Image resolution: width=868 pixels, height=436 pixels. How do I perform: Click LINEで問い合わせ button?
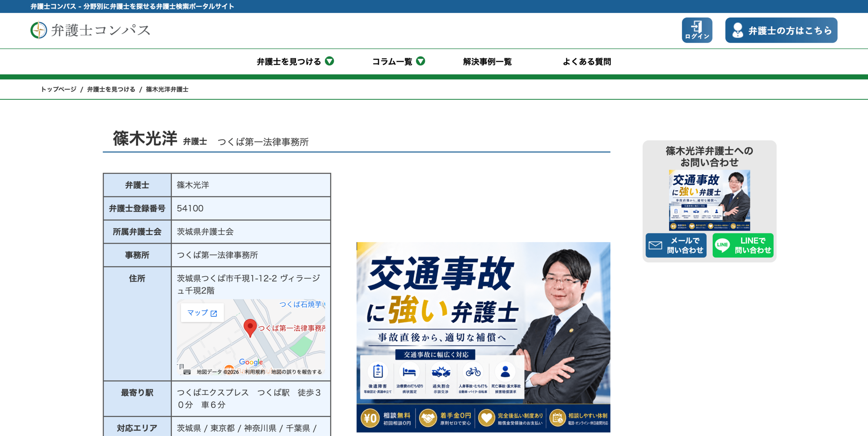coord(743,245)
